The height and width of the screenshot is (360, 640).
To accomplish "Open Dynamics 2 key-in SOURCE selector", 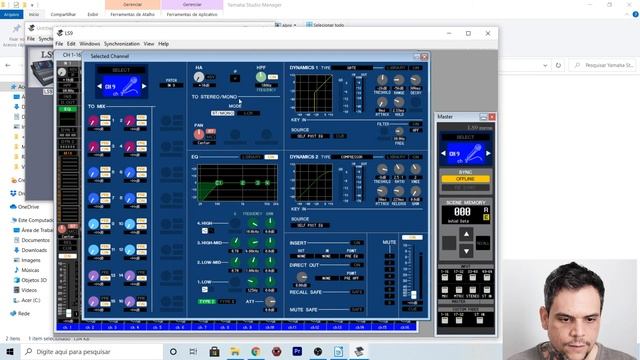I will coord(311,225).
